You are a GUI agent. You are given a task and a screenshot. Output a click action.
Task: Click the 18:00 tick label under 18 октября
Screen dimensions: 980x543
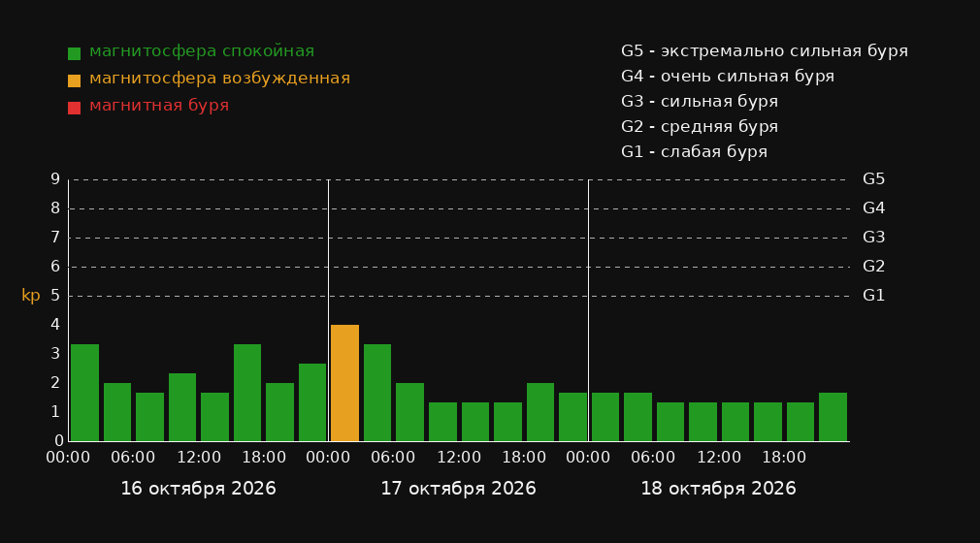(784, 458)
